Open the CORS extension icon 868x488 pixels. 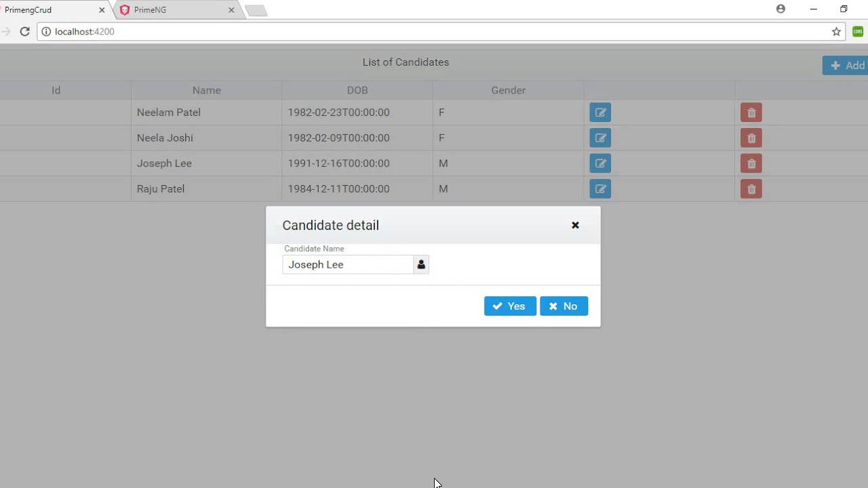[858, 31]
